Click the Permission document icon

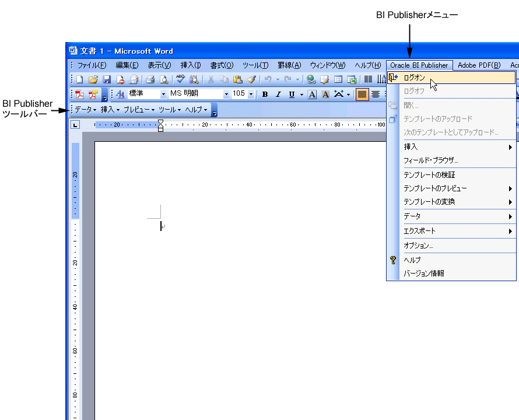120,79
